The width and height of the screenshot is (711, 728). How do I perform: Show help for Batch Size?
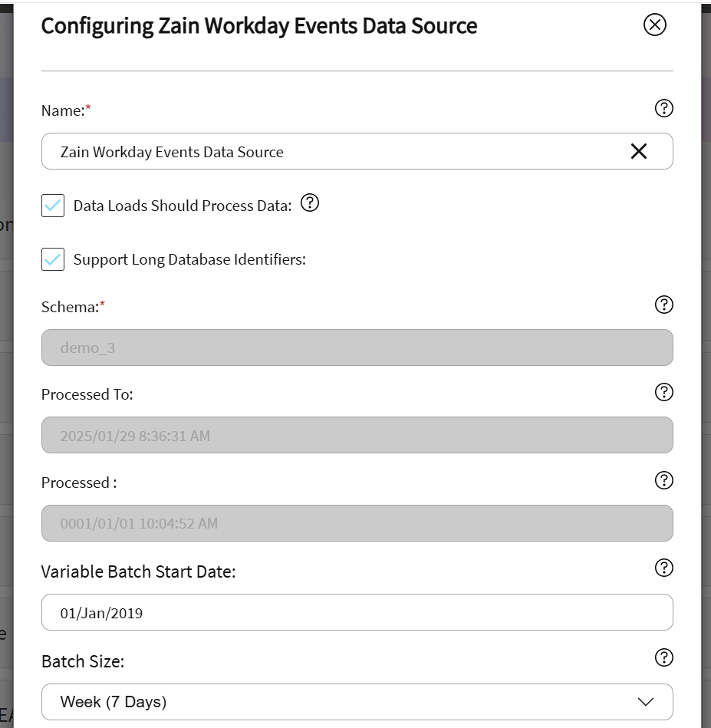[x=663, y=657]
